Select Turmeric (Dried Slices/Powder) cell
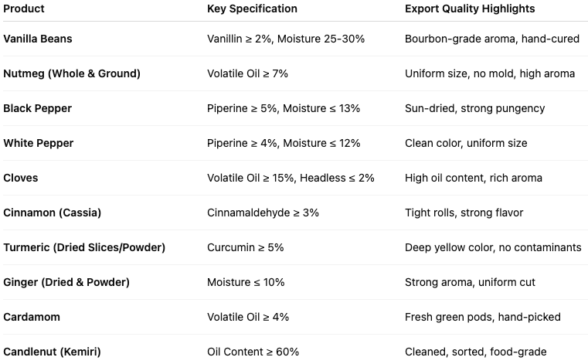The image size is (588, 364). click(x=84, y=247)
